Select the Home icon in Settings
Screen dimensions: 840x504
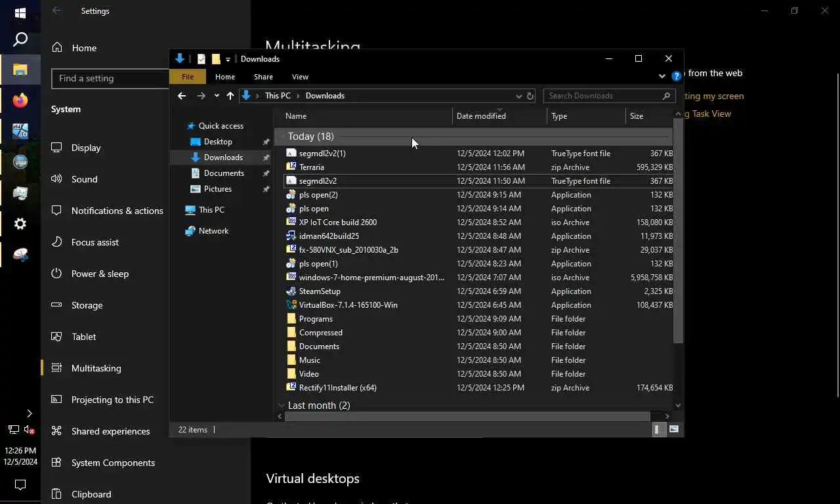pyautogui.click(x=57, y=47)
